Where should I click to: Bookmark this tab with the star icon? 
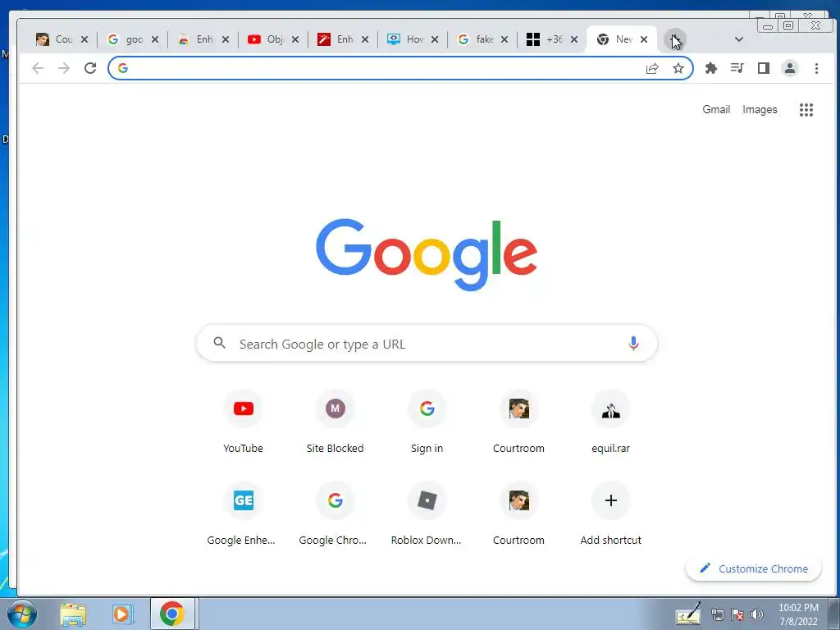tap(678, 69)
